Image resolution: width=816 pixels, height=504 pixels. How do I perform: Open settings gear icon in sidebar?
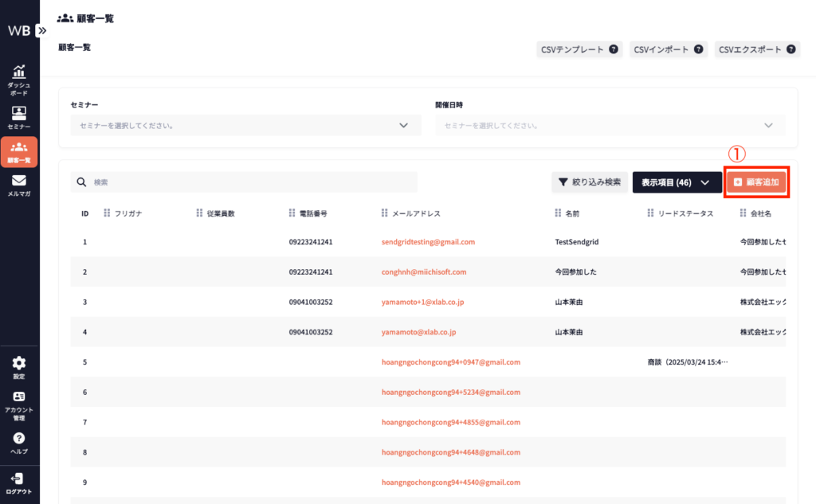(x=19, y=363)
